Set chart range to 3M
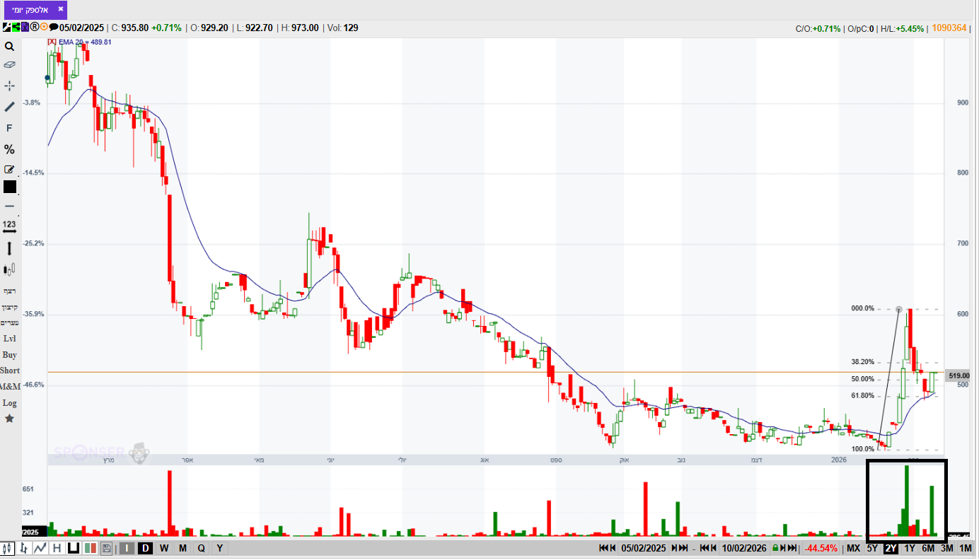The height and width of the screenshot is (560, 979). click(946, 548)
